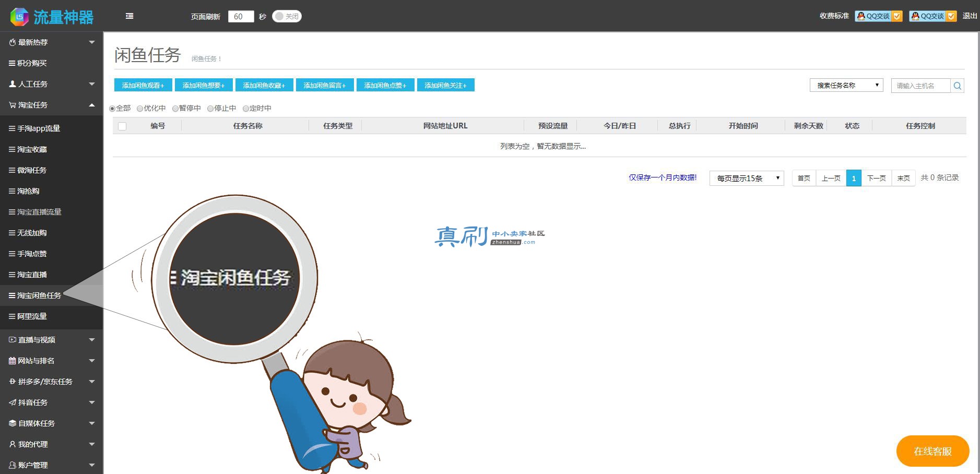Click the flame icon beside 最新热荐

click(x=13, y=42)
